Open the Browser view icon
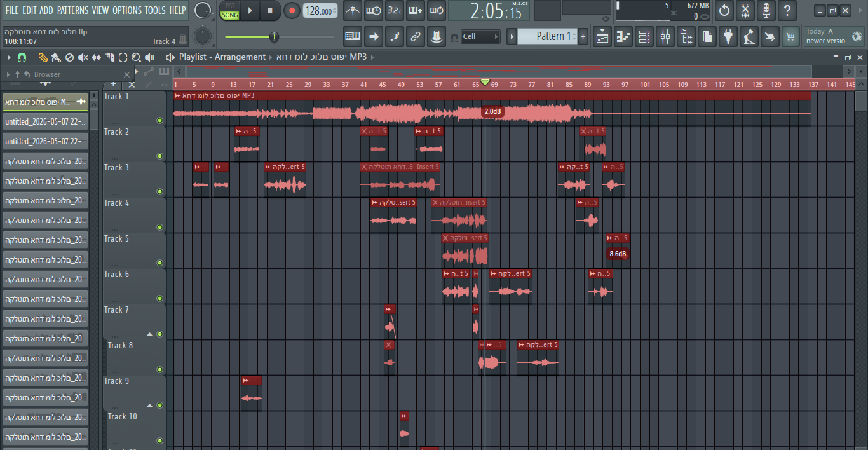Viewport: 868px width, 450px height. (686, 36)
